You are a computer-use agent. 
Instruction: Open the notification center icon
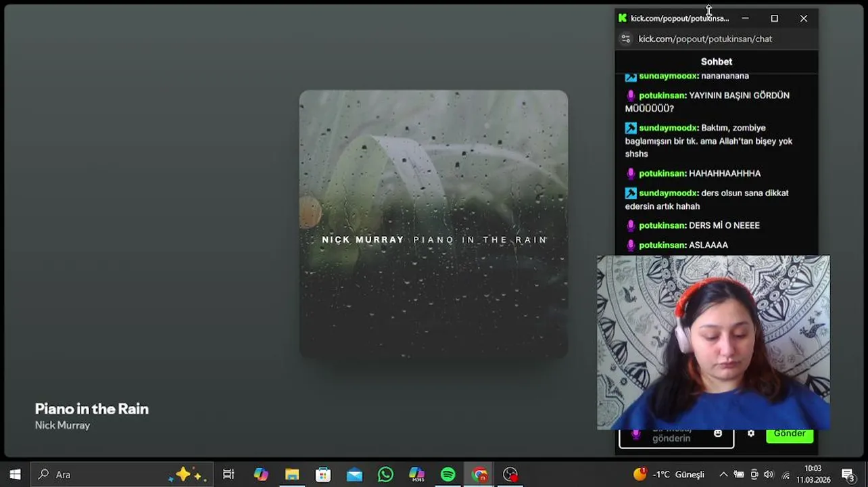point(848,474)
